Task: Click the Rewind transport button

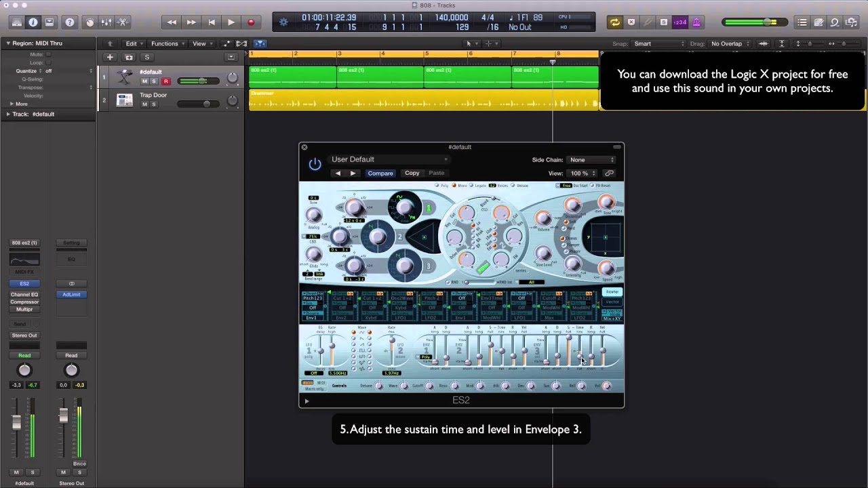Action: pyautogui.click(x=172, y=22)
